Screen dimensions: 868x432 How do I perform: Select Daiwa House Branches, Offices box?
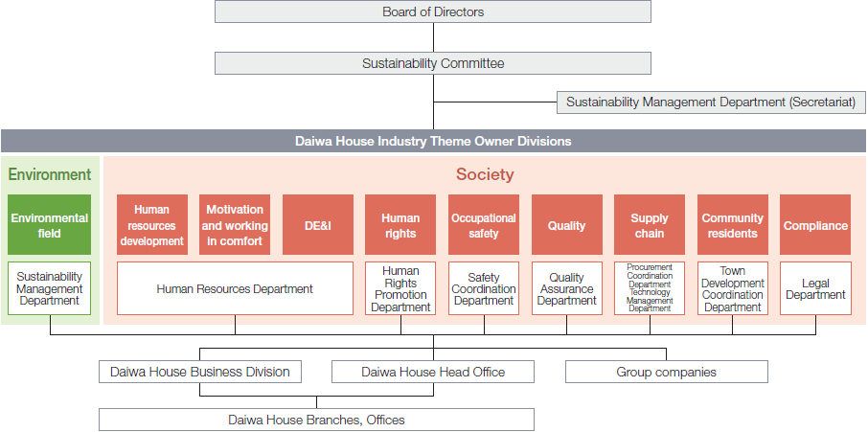pyautogui.click(x=316, y=420)
